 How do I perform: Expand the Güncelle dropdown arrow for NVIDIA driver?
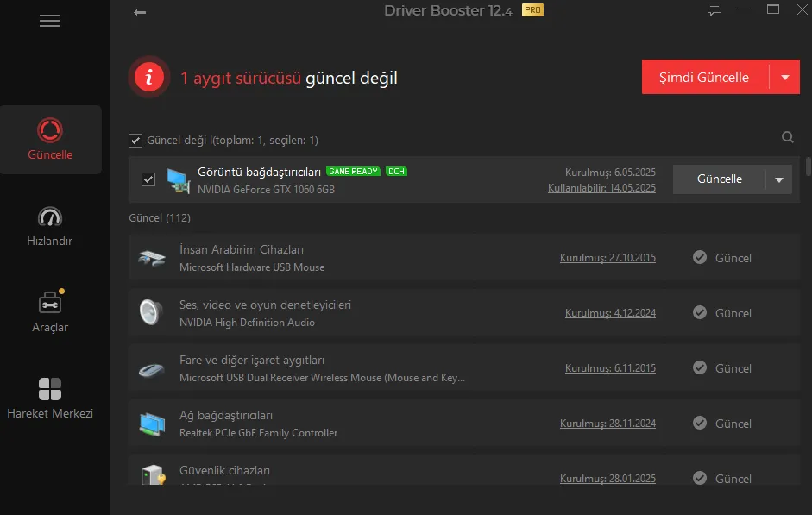779,179
